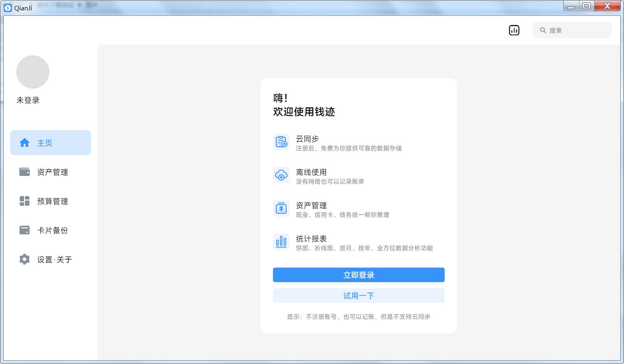Click the yen icon for 资产管理 on the card

[x=281, y=208]
